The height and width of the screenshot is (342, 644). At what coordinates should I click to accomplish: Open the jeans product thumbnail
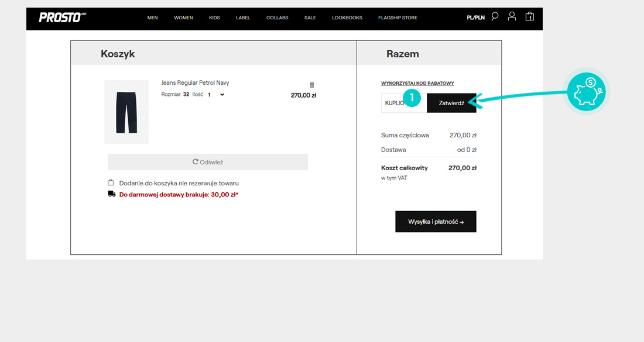pyautogui.click(x=126, y=112)
